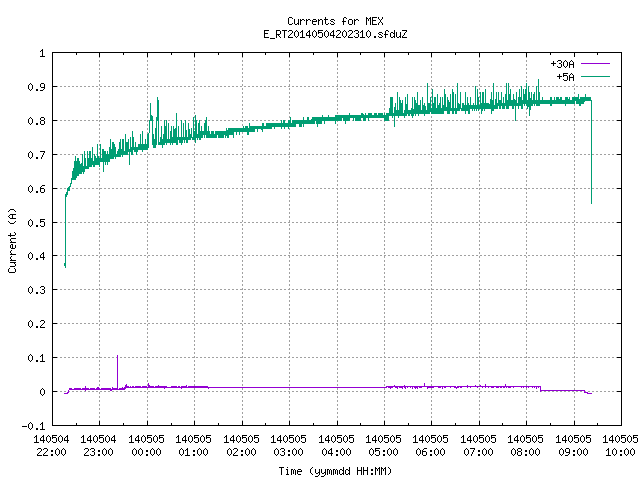The image size is (640, 480).
Task: Click the y-axis tick label -0.1
Action: tap(33, 426)
